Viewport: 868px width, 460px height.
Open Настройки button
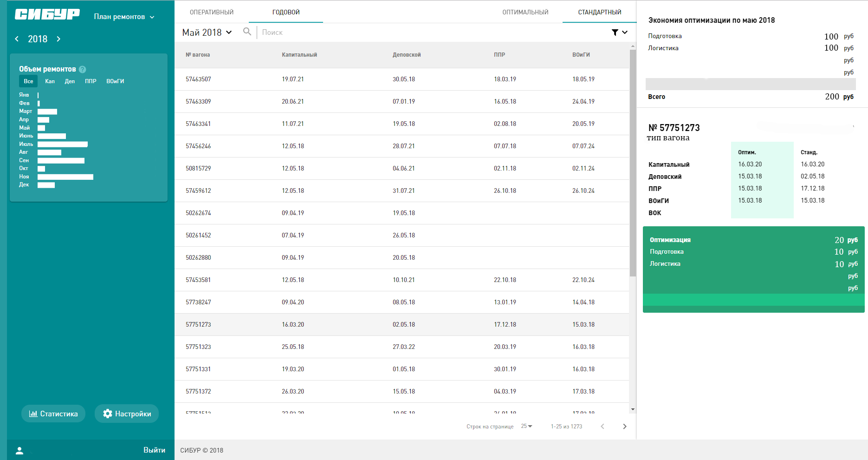click(127, 414)
